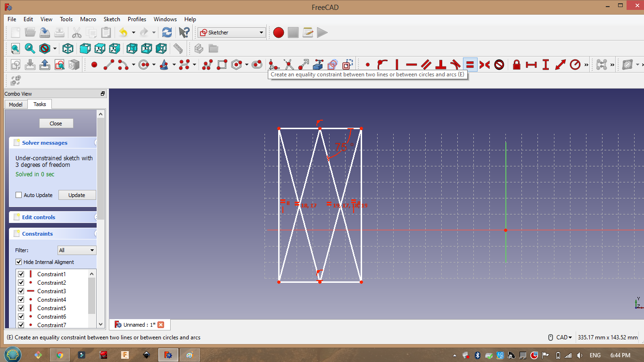This screenshot has width=644, height=362.
Task: Switch to the Model tab
Action: pos(16,105)
